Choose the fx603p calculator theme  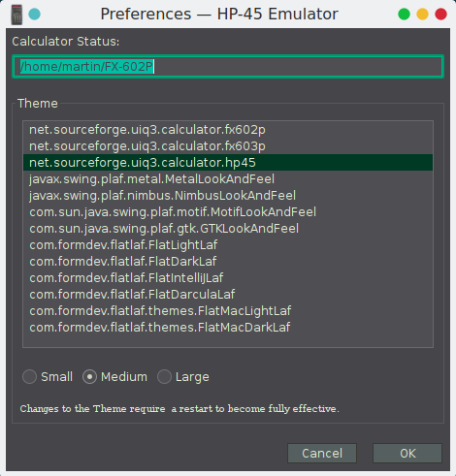(x=228, y=146)
